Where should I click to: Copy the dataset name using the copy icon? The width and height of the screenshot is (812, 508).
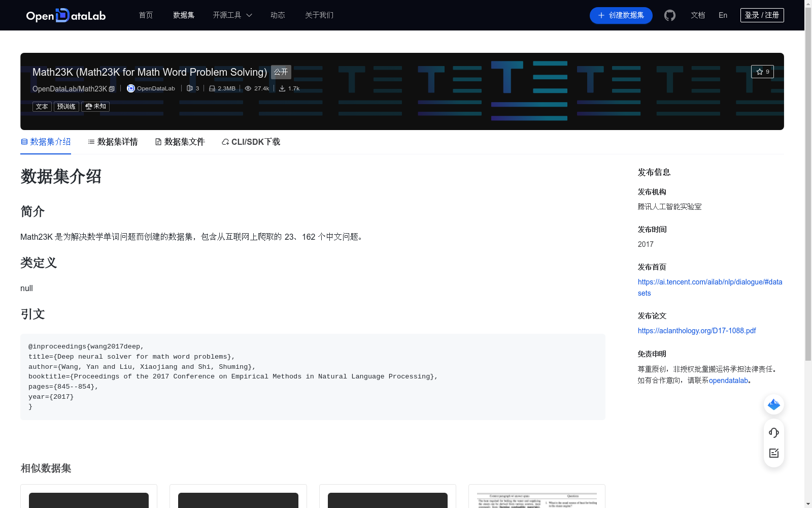[112, 88]
